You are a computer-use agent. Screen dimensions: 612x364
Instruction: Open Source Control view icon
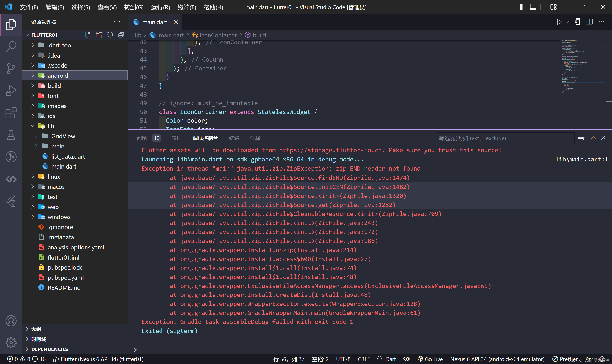point(11,68)
